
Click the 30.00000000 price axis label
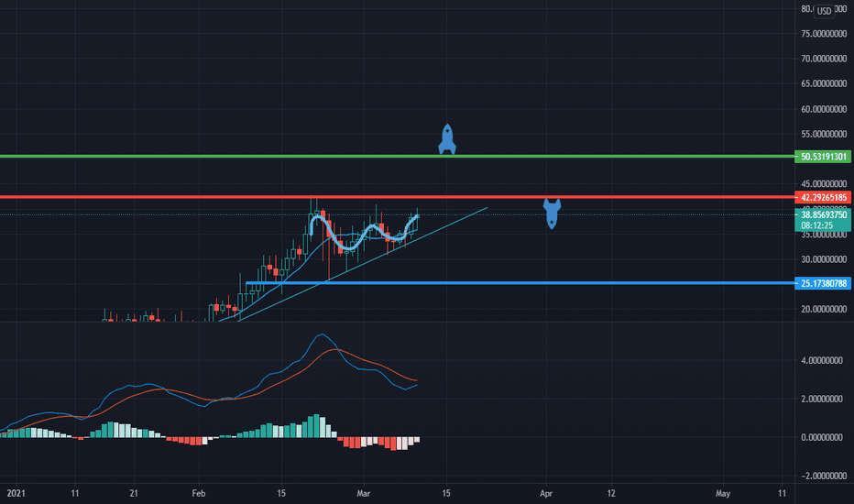click(824, 259)
